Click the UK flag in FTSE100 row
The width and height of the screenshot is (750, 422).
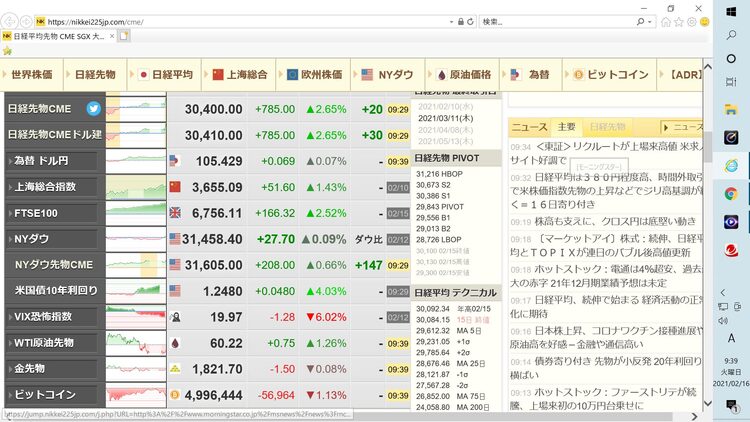175,213
